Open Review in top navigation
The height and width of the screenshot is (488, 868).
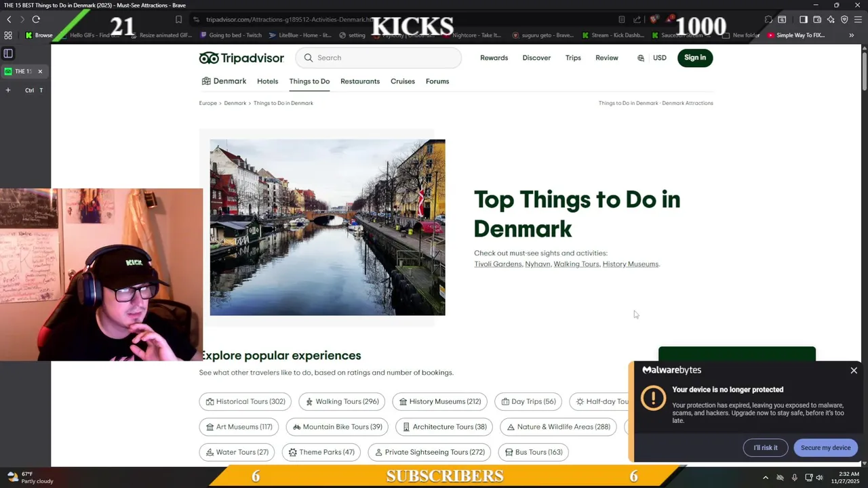click(607, 58)
